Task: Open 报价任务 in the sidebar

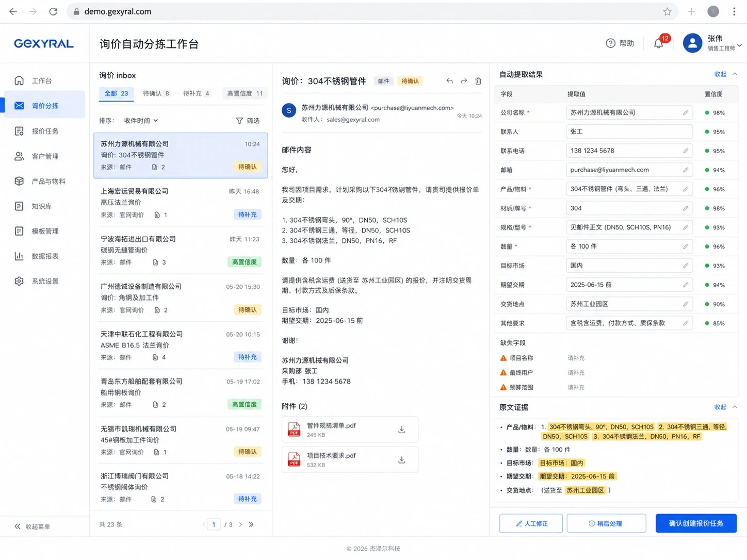Action: point(44,131)
